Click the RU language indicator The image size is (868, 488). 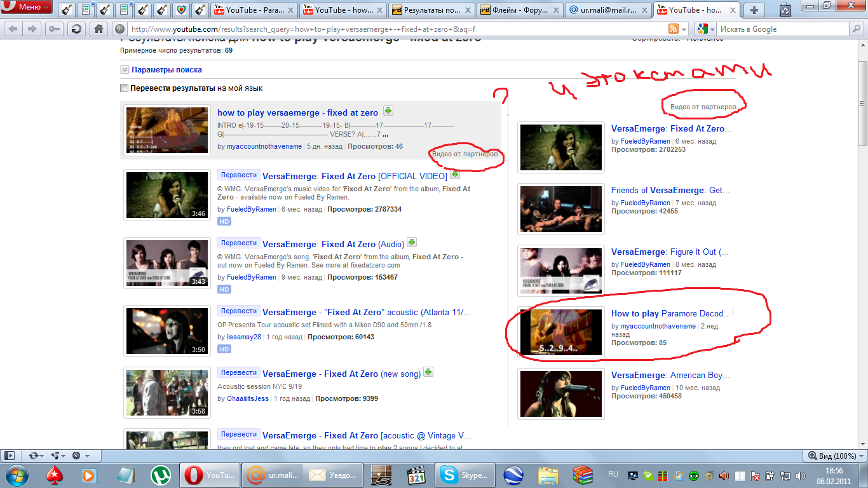[613, 474]
